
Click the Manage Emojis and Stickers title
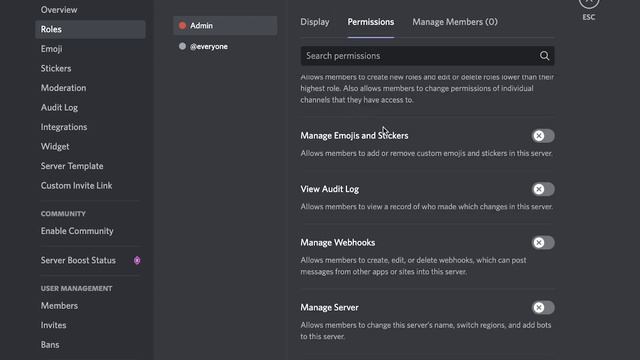pyautogui.click(x=354, y=136)
